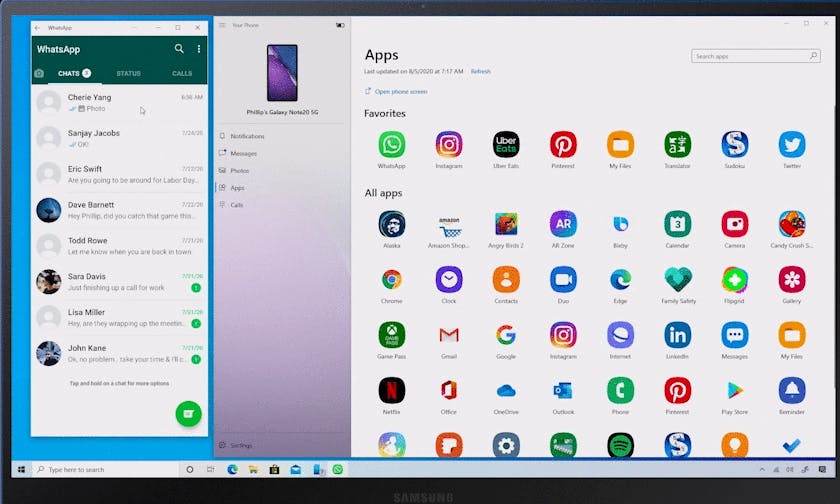Image resolution: width=840 pixels, height=504 pixels.
Task: Open WhatsApp icon on taskbar
Action: click(338, 469)
